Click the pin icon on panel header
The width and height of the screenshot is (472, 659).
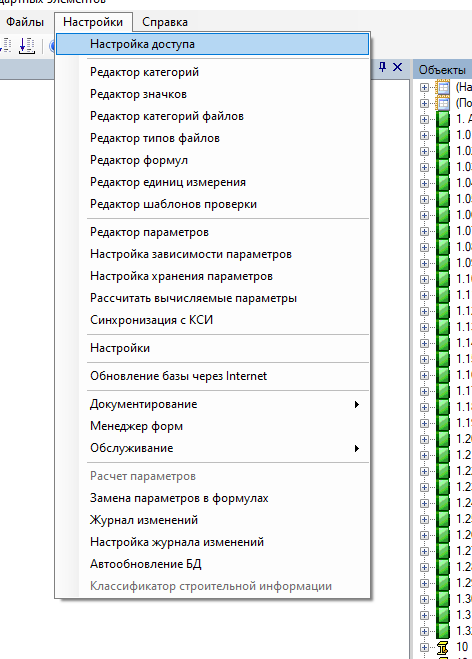382,67
